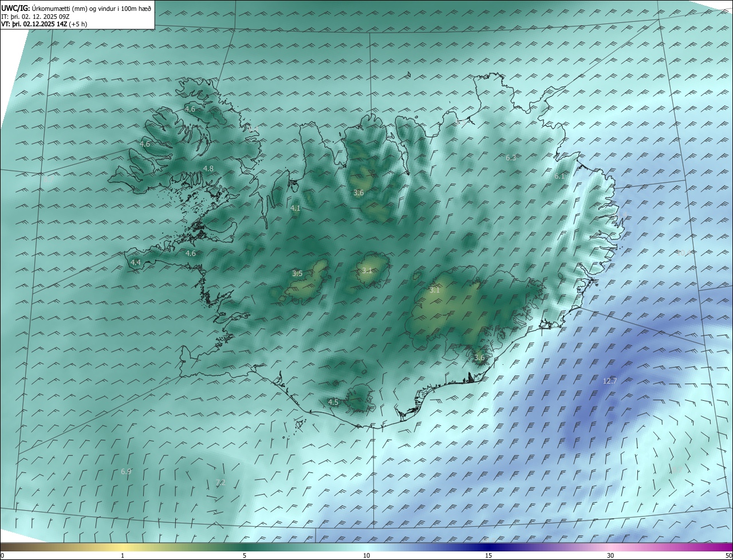Click the 50 tick label on the color scale
Image resolution: width=733 pixels, height=560 pixels.
tap(728, 555)
